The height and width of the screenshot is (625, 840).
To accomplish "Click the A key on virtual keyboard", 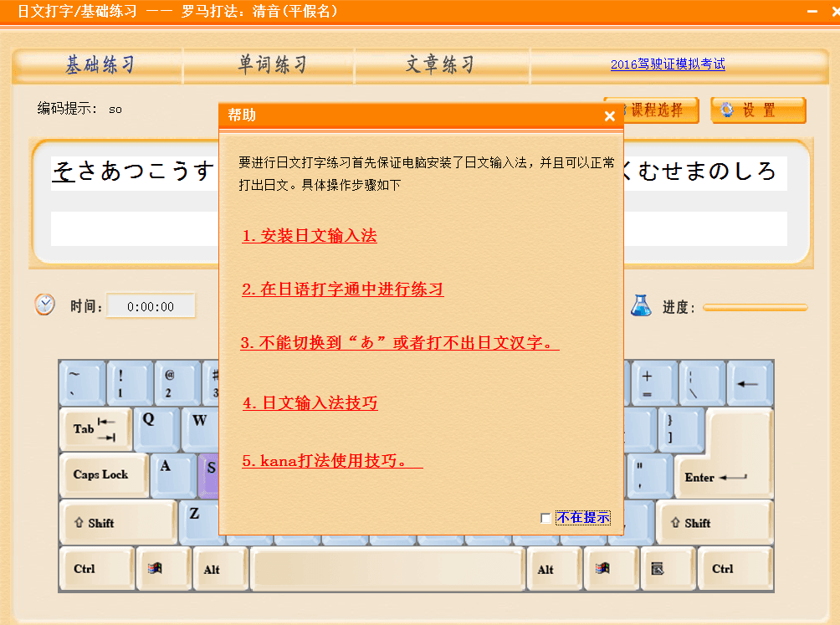I will 173,475.
